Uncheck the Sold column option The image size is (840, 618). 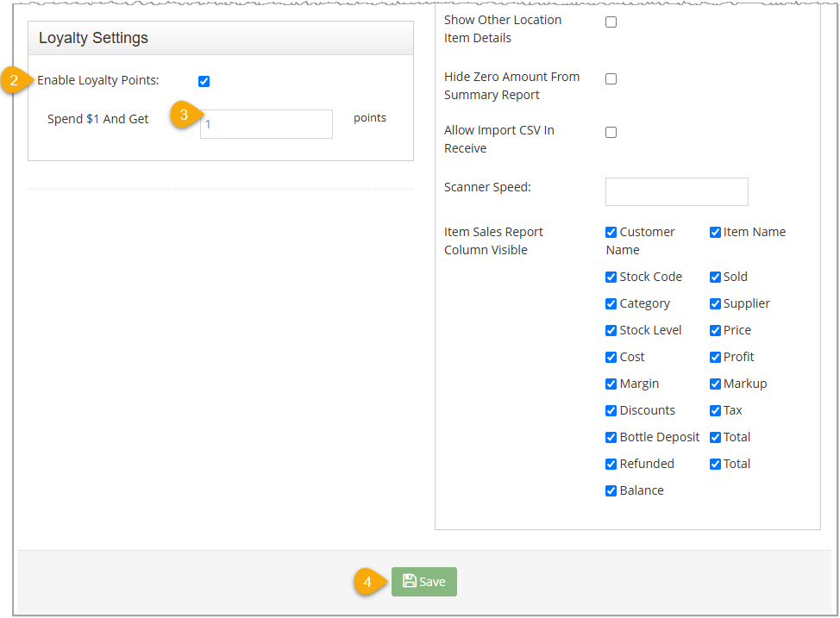click(x=715, y=277)
